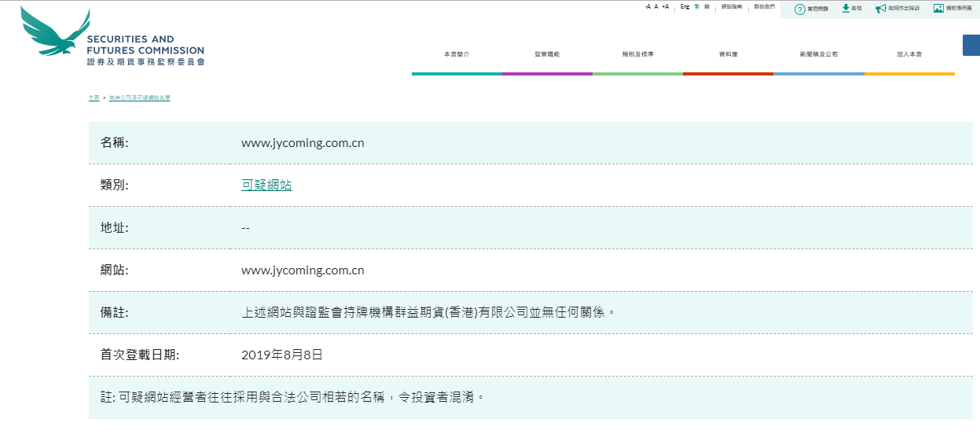Click the 可疑網站 category link

pyautogui.click(x=266, y=186)
